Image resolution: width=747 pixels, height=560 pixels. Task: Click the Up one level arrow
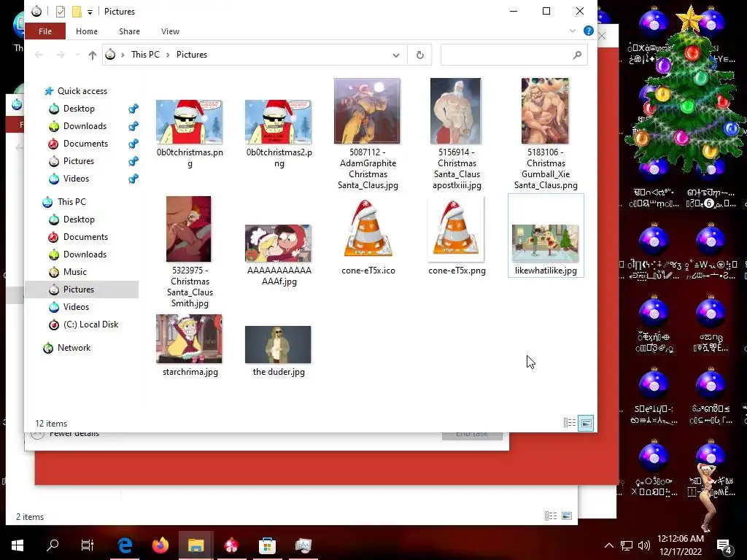(x=93, y=55)
